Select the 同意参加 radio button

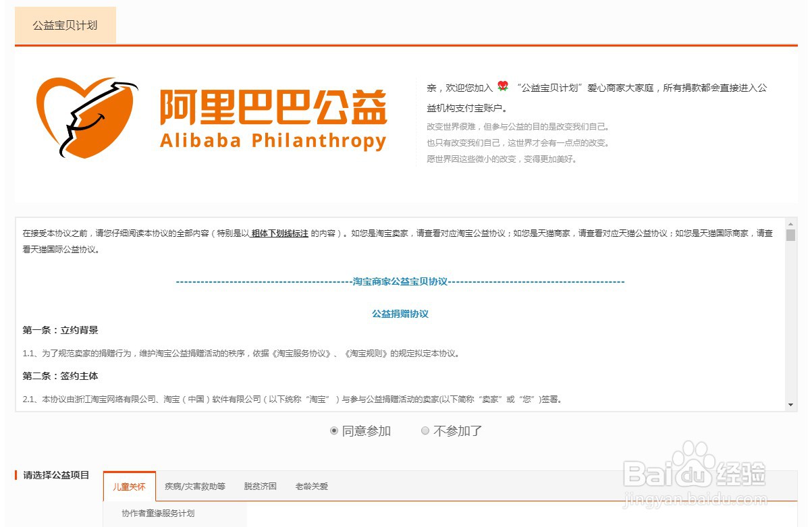click(334, 431)
